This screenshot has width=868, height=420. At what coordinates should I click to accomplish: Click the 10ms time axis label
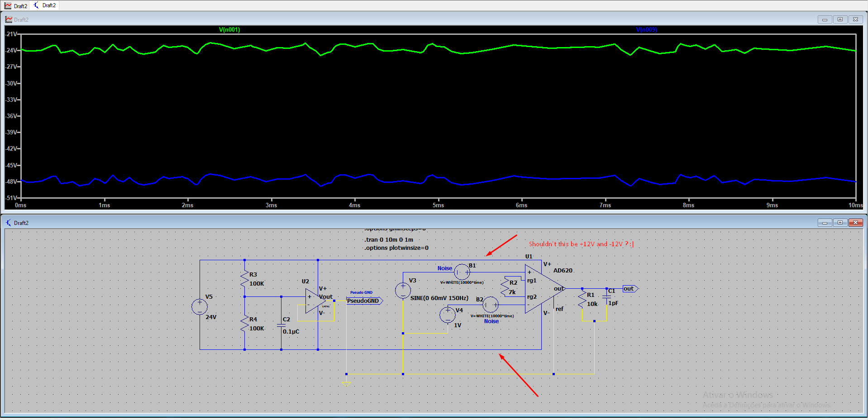(855, 205)
